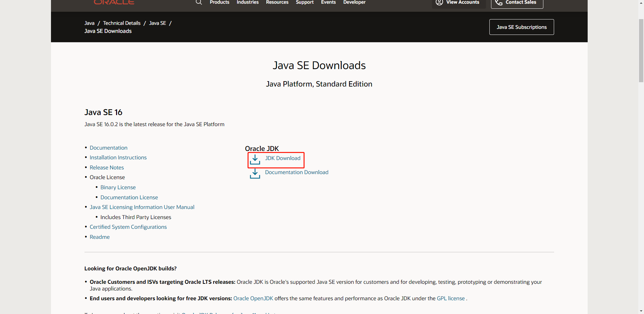Open the Readme link

click(x=100, y=237)
